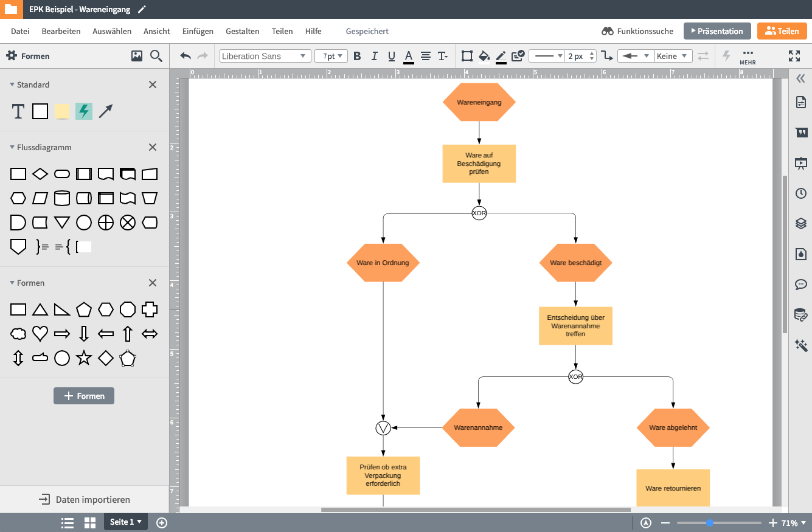Select the Ware beschädigt hexagon shape

[x=575, y=263]
